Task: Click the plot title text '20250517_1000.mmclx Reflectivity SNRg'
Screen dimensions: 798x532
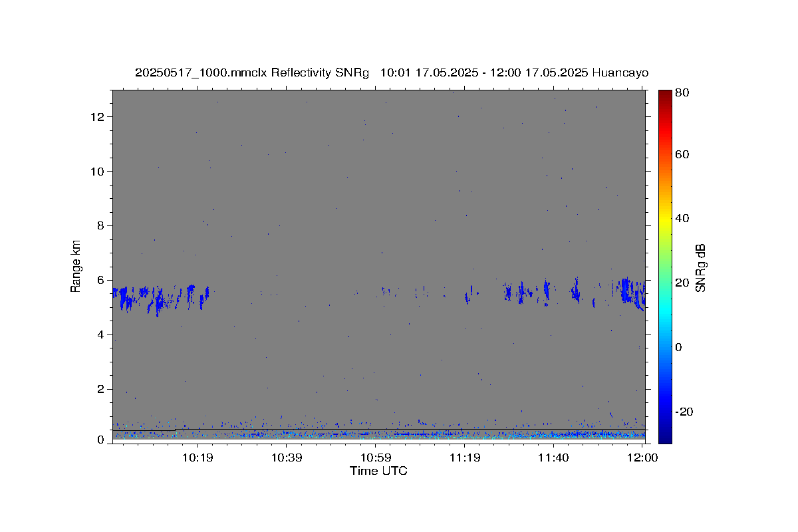Action: tap(251, 73)
